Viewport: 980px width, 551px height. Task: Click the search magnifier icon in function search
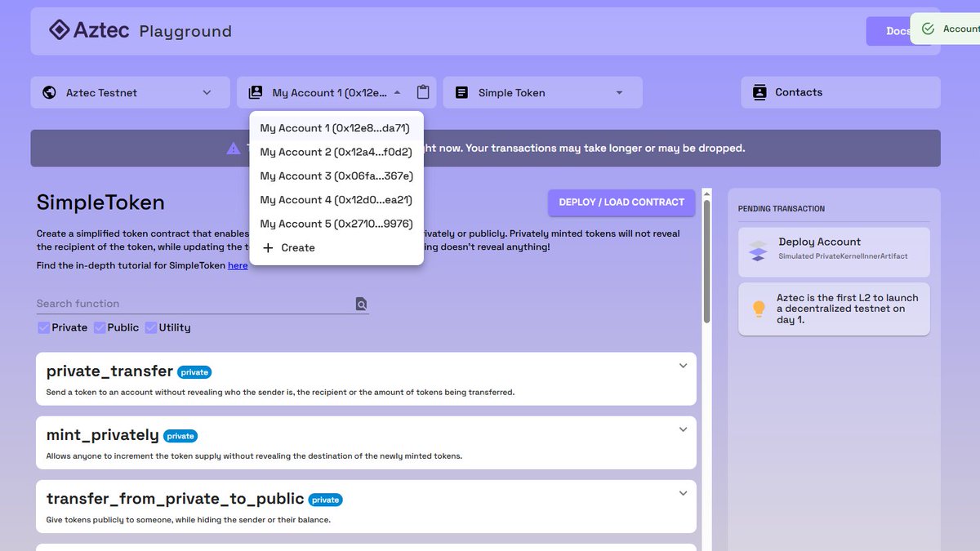click(x=361, y=304)
